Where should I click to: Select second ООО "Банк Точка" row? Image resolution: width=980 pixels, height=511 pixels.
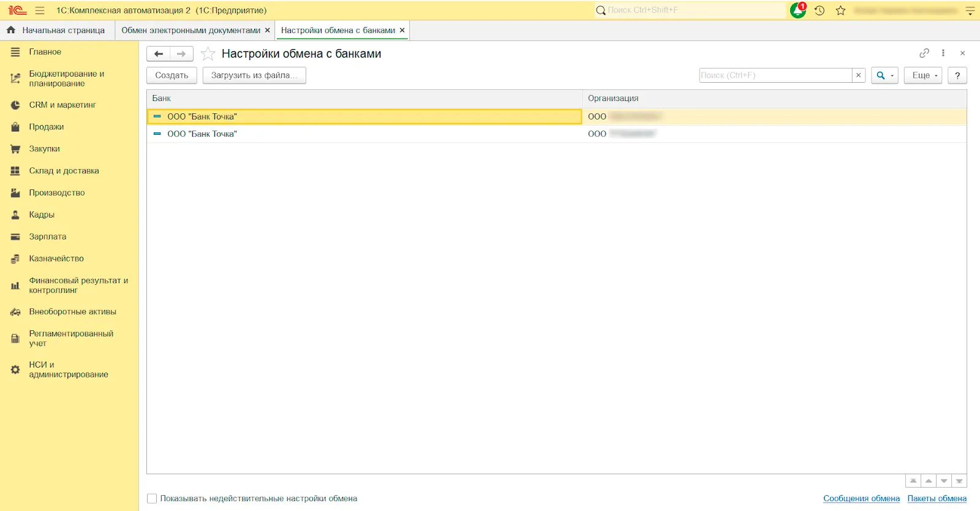(x=202, y=134)
